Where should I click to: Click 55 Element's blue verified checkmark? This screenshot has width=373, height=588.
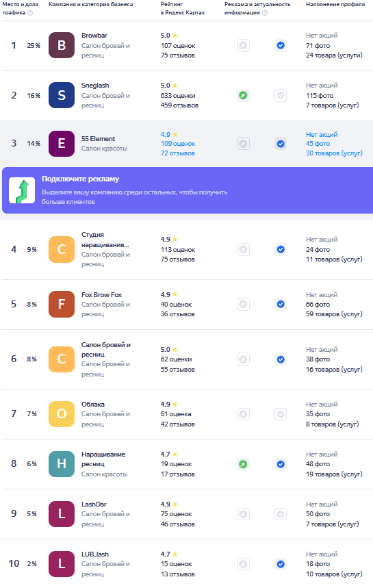click(281, 144)
